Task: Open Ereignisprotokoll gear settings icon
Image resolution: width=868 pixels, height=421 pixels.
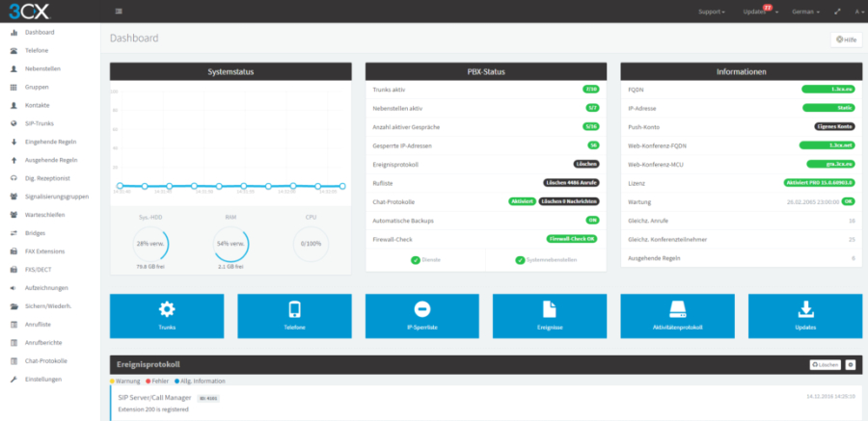Action: coord(851,364)
